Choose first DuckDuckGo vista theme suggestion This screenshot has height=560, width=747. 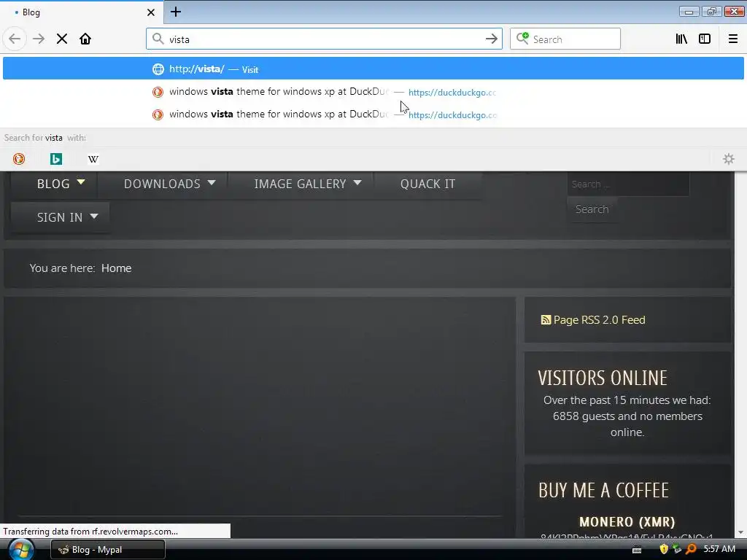click(373, 92)
